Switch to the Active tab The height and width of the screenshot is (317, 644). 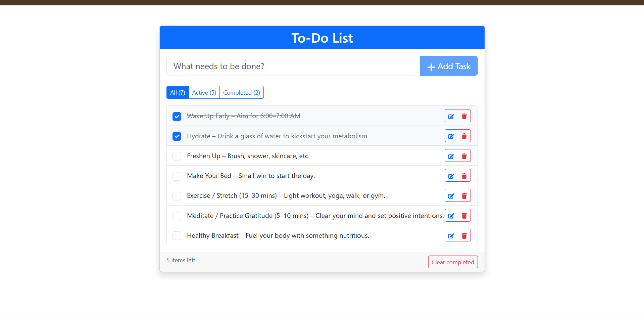coord(204,92)
